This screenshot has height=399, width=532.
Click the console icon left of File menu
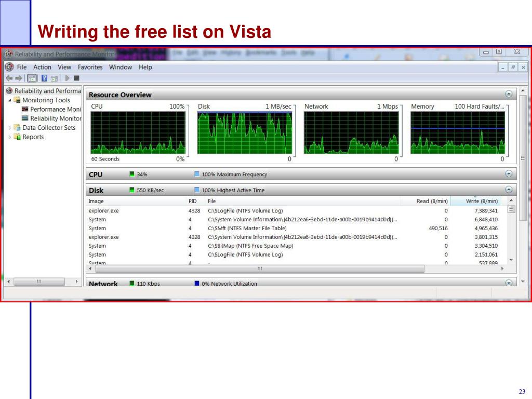[x=9, y=67]
